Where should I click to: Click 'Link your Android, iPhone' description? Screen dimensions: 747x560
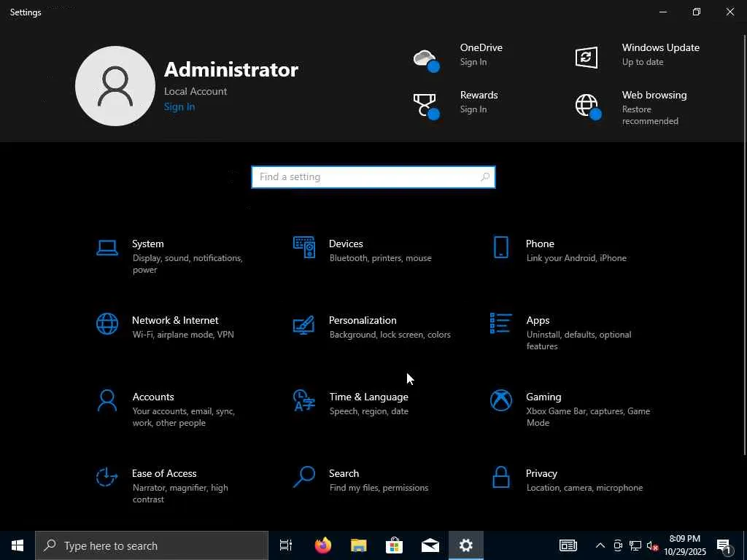point(576,258)
